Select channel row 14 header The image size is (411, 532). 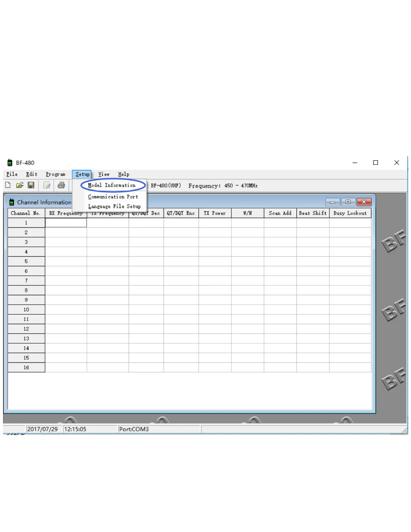(x=26, y=348)
